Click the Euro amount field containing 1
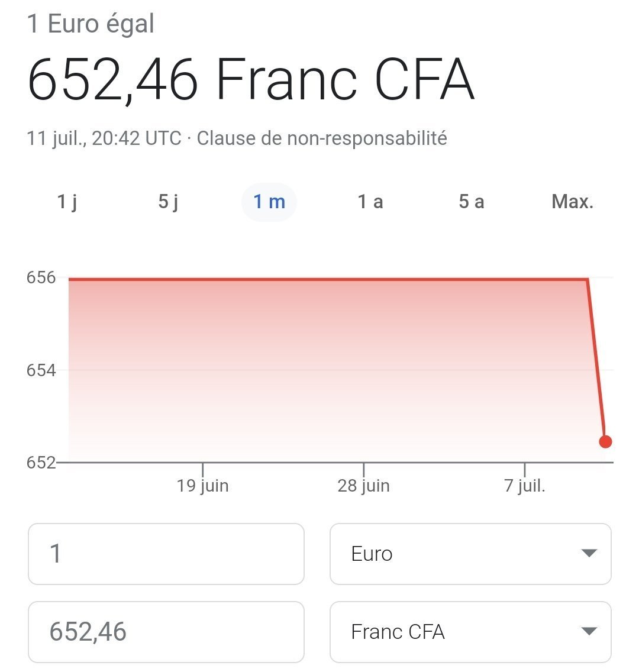639x672 pixels. (x=166, y=554)
